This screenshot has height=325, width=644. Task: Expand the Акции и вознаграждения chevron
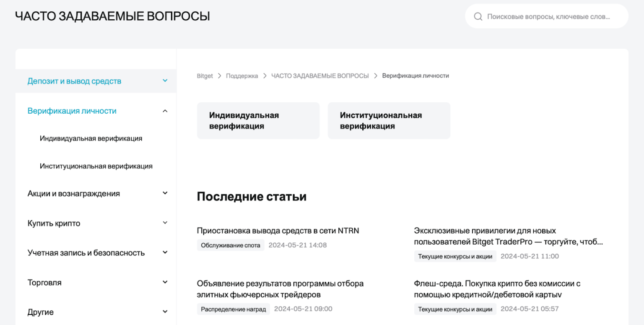165,193
